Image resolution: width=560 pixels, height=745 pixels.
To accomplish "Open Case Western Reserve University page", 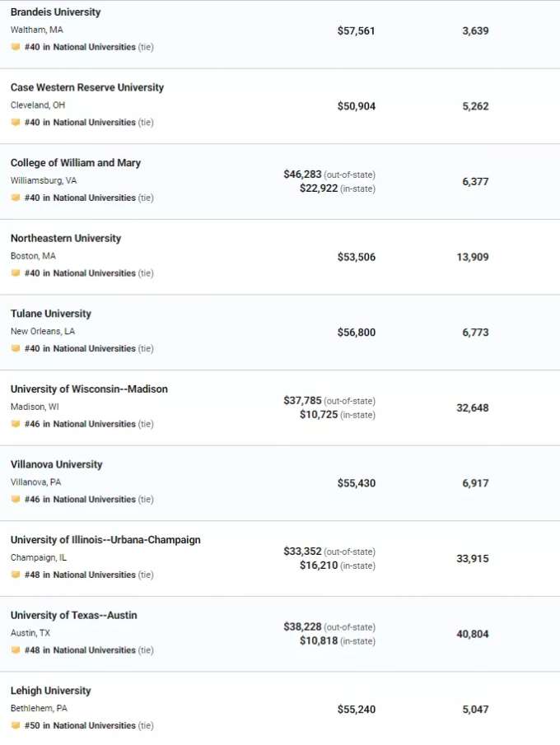I will click(87, 87).
